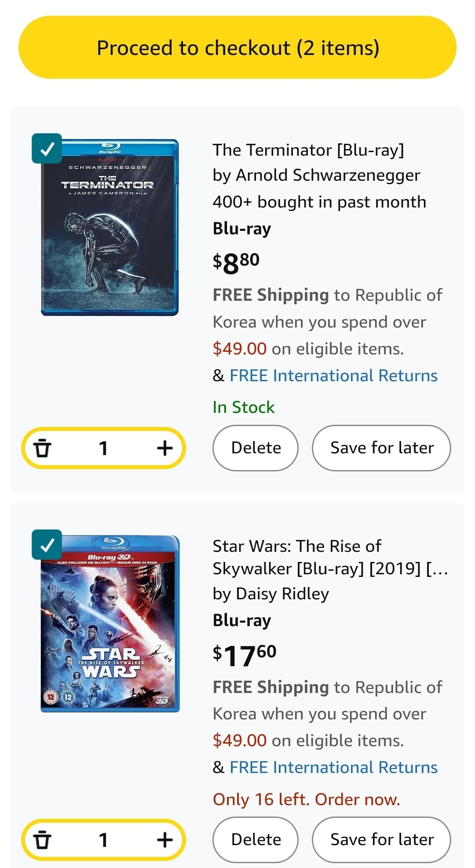Open FREE International Returns link for Star Wars

click(333, 767)
